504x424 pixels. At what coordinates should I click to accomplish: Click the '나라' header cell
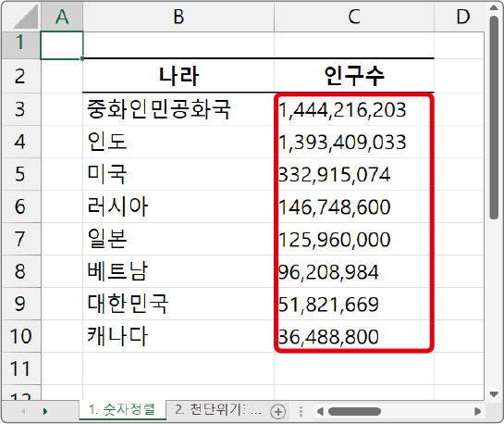[x=178, y=76]
